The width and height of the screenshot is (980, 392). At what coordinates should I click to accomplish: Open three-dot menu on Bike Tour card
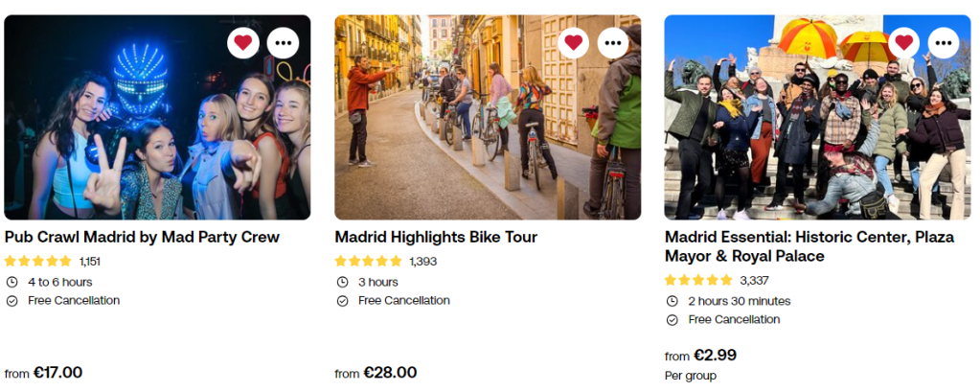[x=613, y=42]
